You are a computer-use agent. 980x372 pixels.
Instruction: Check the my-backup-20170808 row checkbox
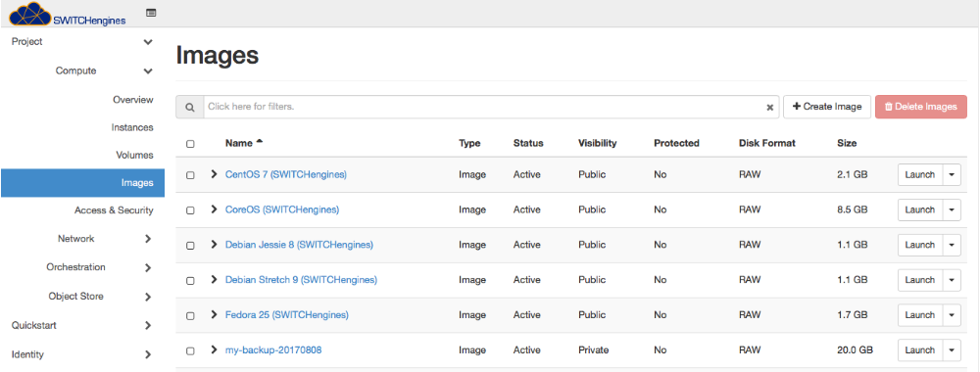click(x=190, y=350)
